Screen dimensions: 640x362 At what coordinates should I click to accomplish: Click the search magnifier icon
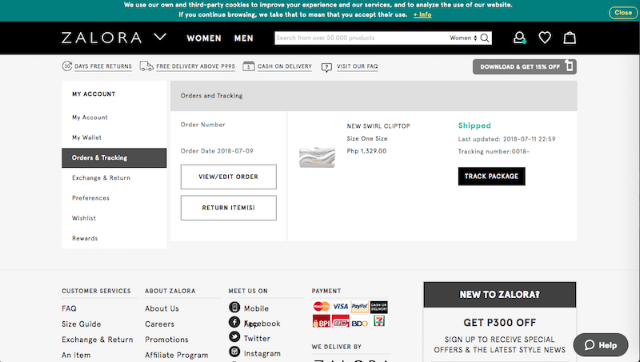(x=485, y=38)
